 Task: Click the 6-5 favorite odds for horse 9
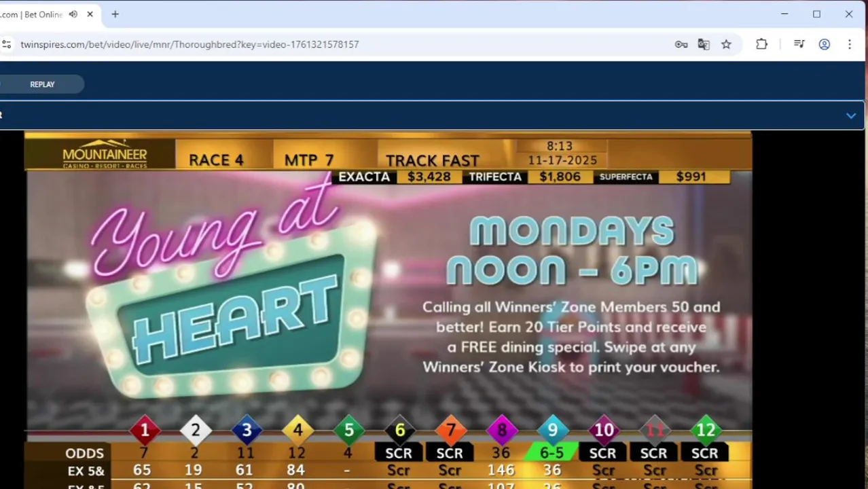[551, 453]
